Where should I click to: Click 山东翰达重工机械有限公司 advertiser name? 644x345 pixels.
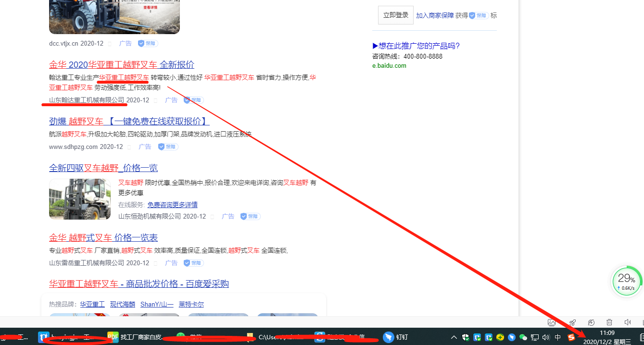87,100
